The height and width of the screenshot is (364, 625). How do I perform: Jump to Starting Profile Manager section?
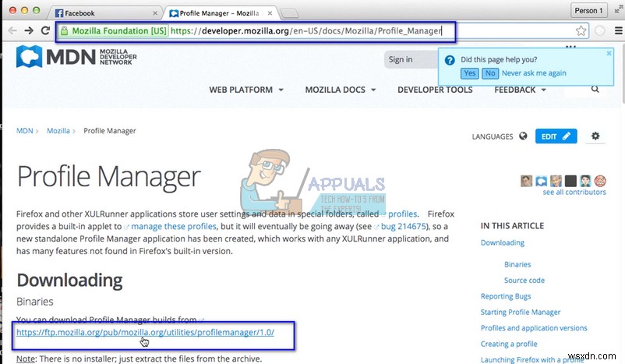(520, 313)
